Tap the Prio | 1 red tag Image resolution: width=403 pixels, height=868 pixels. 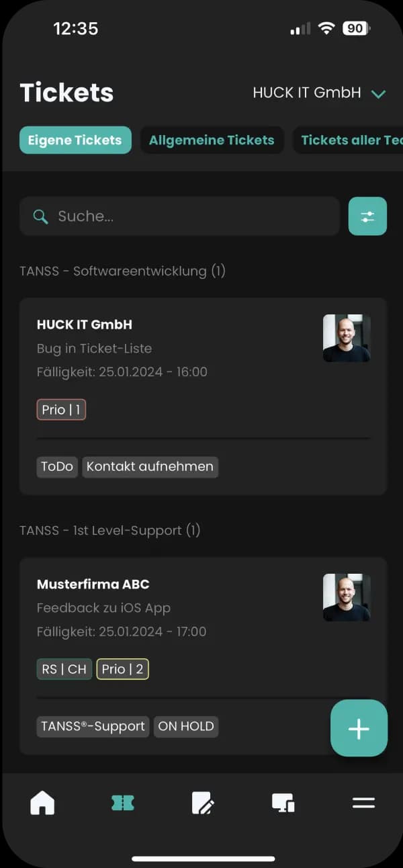pyautogui.click(x=61, y=410)
